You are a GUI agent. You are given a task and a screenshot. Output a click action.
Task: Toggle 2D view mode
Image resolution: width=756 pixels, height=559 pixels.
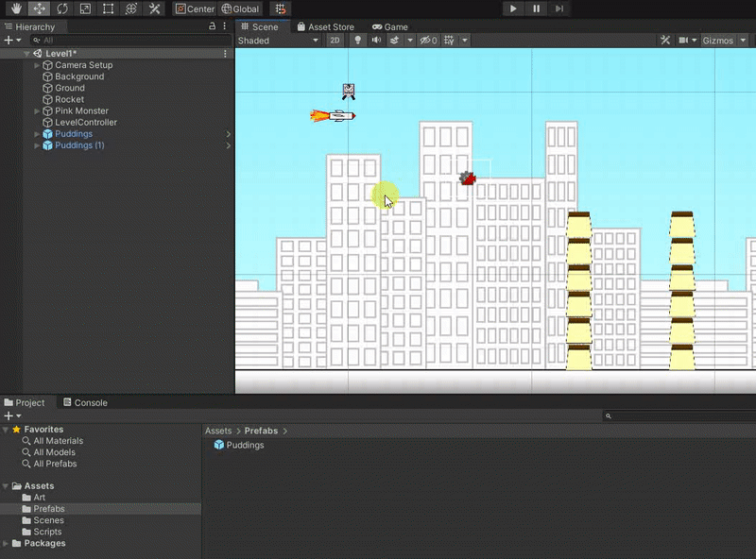point(335,41)
